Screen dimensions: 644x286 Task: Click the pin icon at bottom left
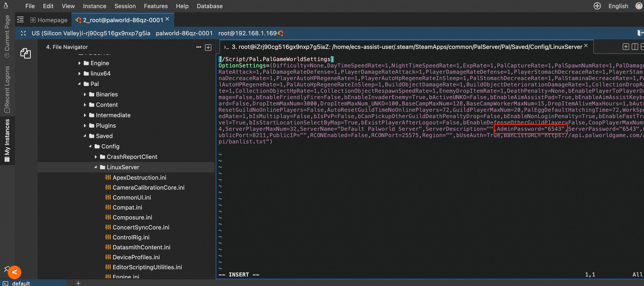click(x=7, y=269)
